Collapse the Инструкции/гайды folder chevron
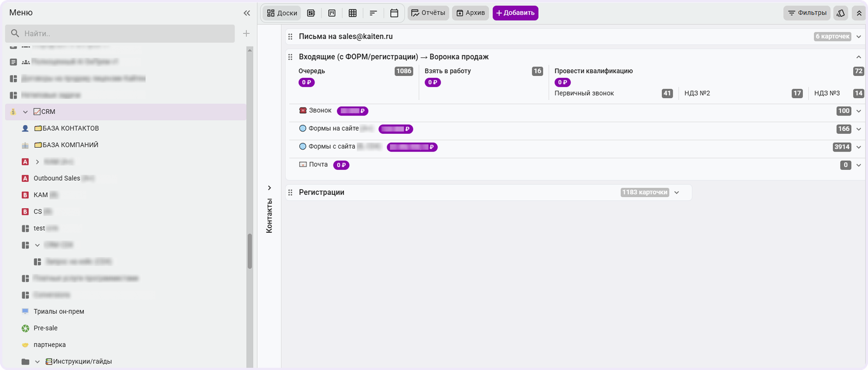 [37, 362]
